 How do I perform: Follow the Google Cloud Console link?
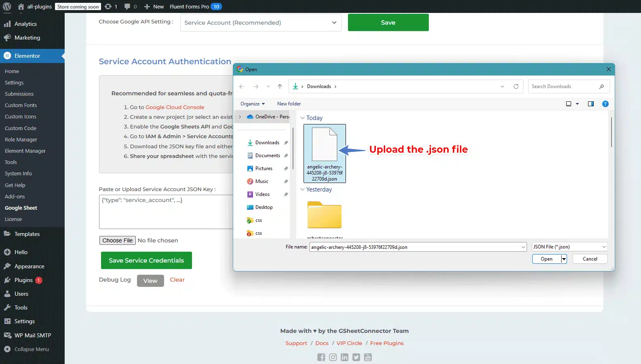point(175,107)
